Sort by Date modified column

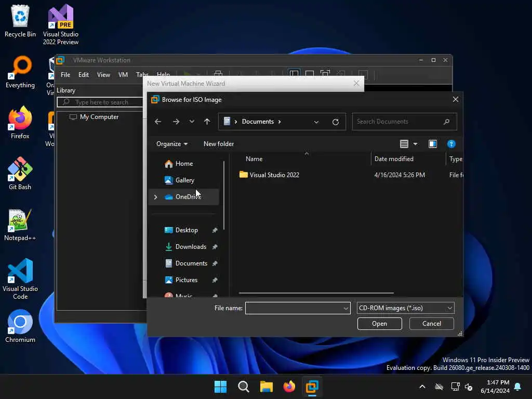pos(394,159)
